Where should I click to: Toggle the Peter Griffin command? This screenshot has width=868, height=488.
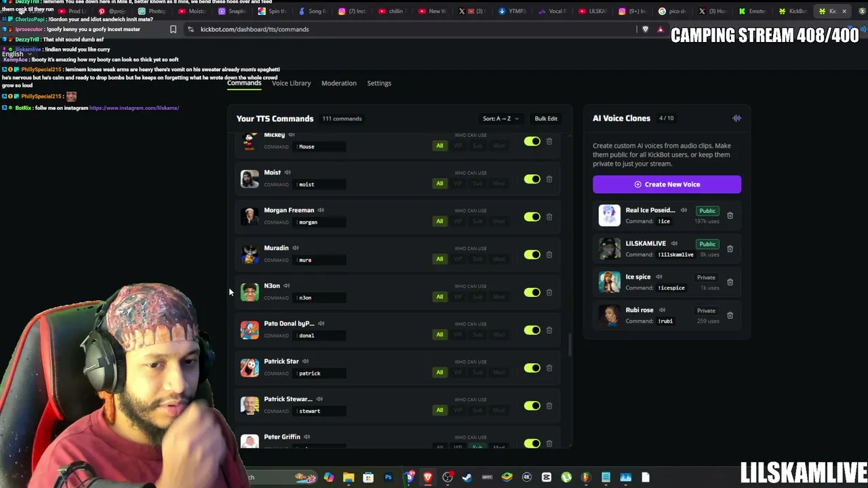[532, 443]
